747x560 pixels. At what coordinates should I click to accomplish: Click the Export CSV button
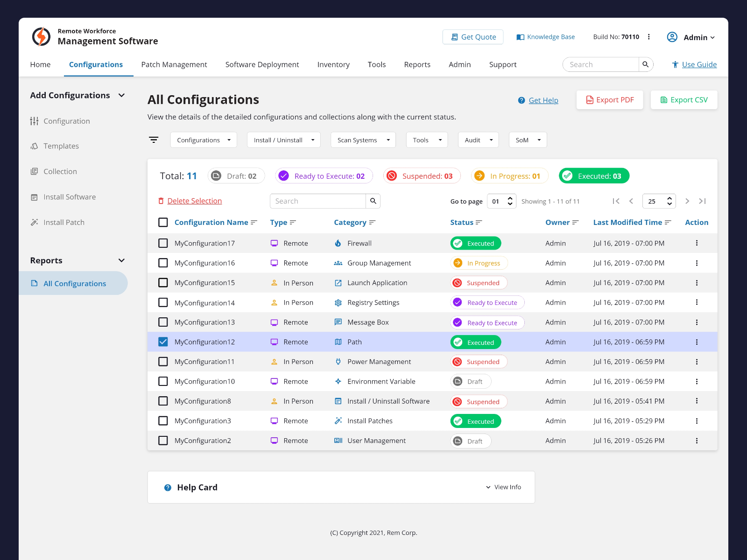coord(684,99)
